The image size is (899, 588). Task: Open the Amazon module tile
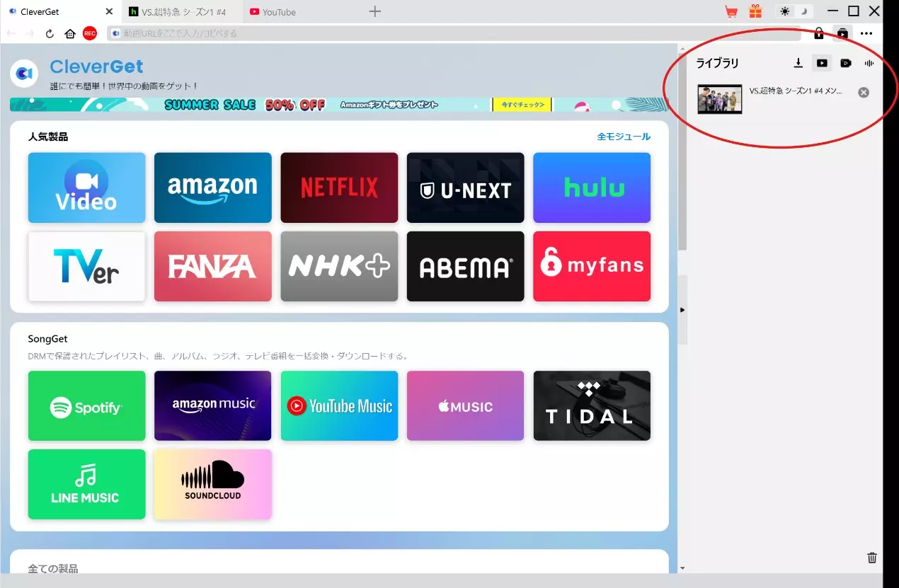[212, 188]
